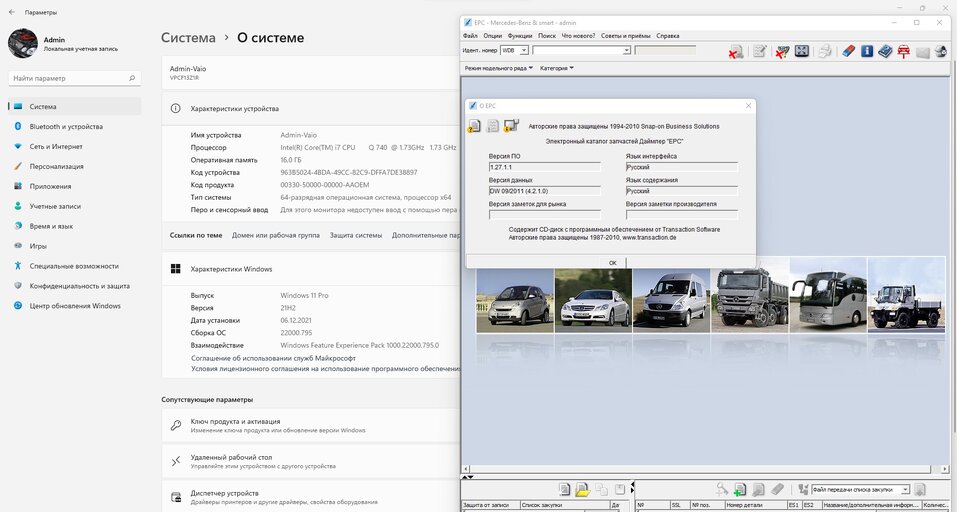Click the eraser icon in the parts list toolbar

click(777, 489)
